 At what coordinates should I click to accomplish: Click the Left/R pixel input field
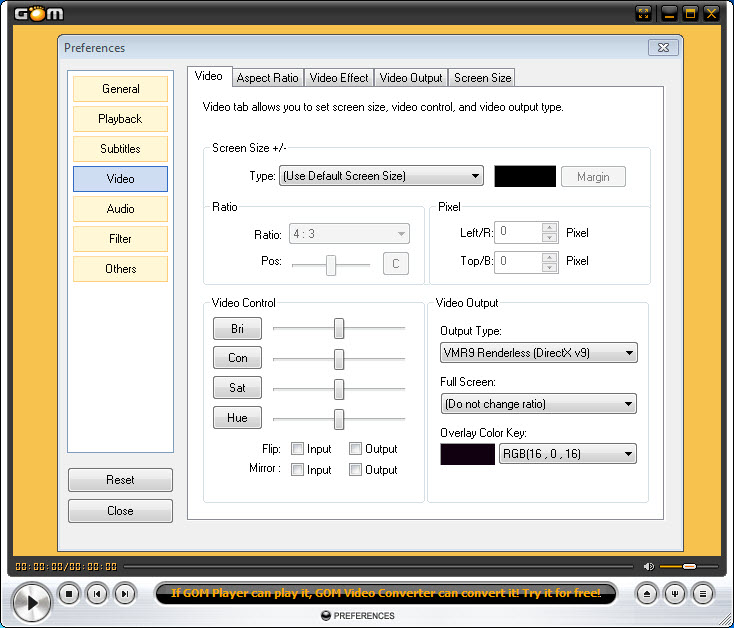pos(518,233)
